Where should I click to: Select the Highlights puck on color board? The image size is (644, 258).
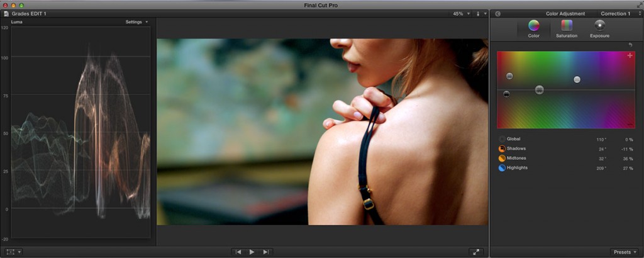[x=577, y=79]
